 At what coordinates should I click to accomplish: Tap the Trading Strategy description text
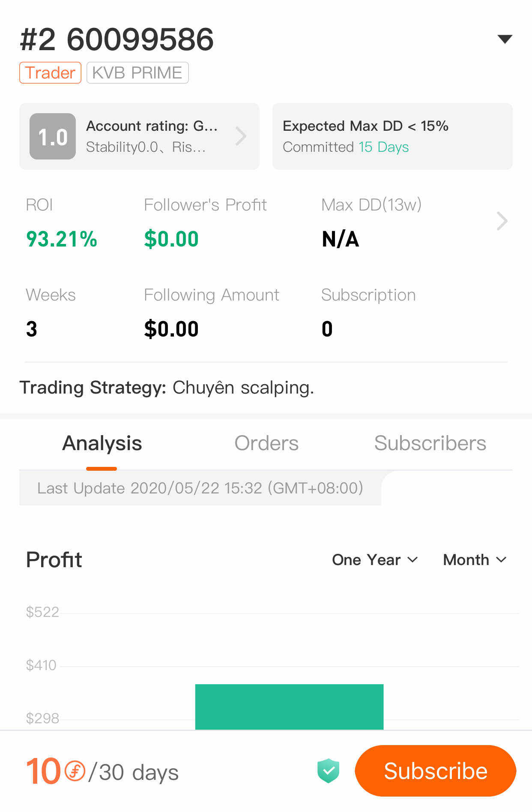[167, 388]
